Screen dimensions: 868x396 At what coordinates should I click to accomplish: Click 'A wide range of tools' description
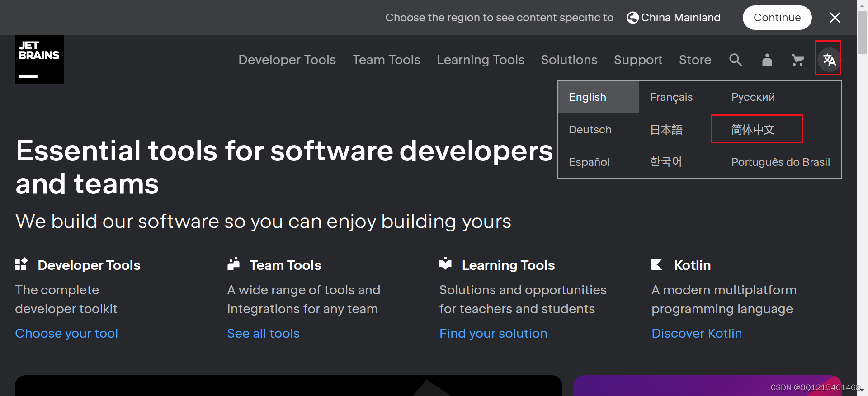coord(304,299)
